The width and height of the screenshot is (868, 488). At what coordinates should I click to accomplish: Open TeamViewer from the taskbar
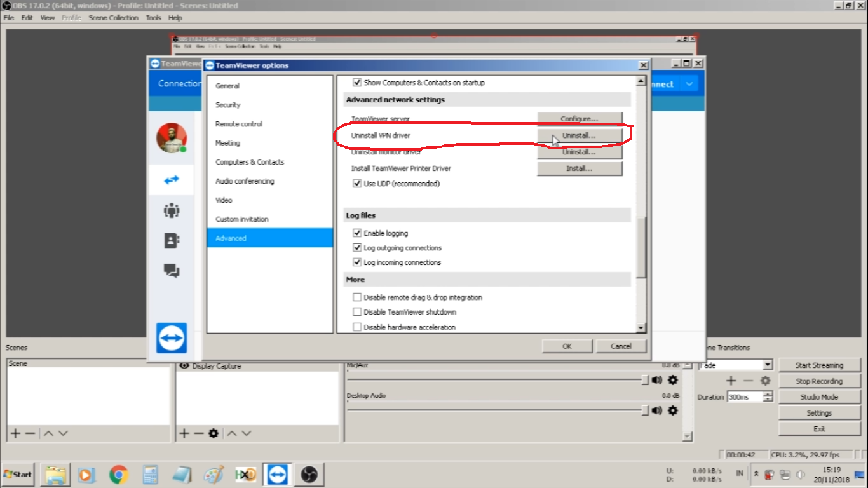pyautogui.click(x=277, y=475)
